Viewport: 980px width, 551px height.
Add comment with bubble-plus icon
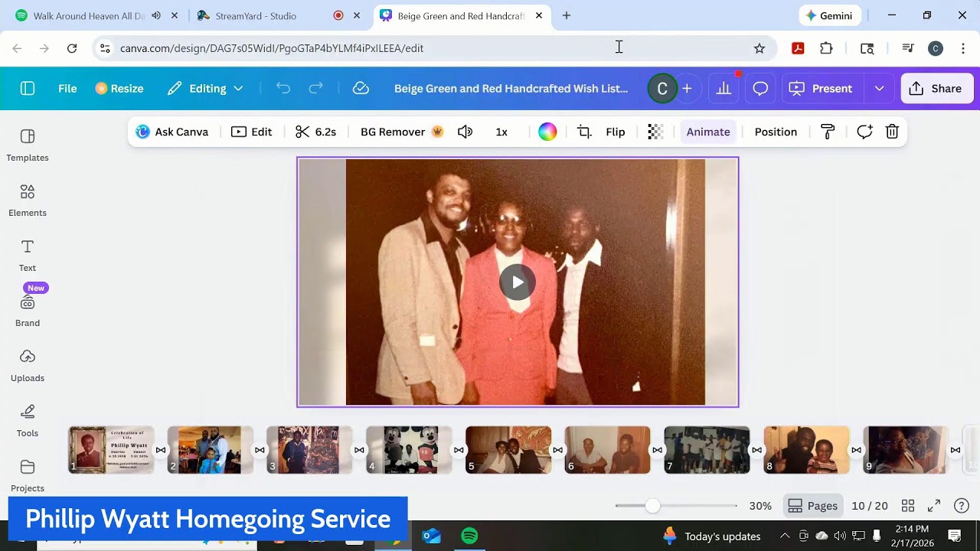click(x=864, y=132)
